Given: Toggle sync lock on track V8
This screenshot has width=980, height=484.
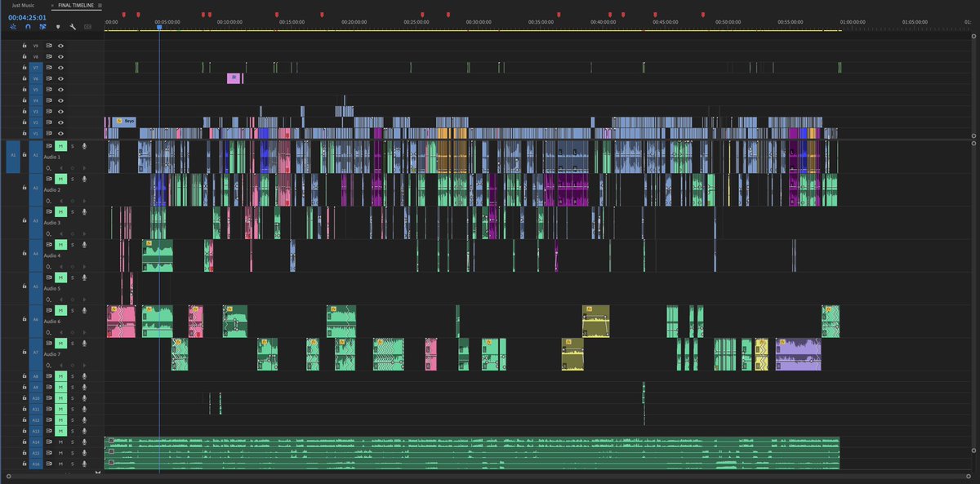Looking at the screenshot, I should tap(48, 56).
